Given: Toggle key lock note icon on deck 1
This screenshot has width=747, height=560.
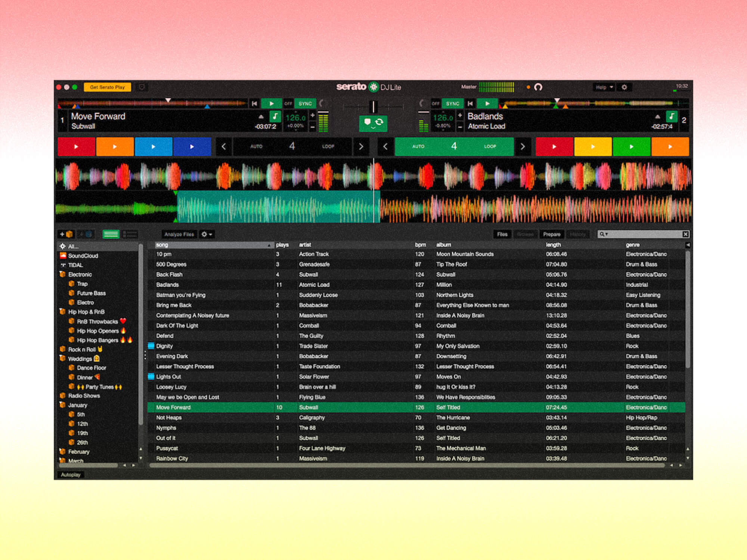Looking at the screenshot, I should tap(275, 116).
